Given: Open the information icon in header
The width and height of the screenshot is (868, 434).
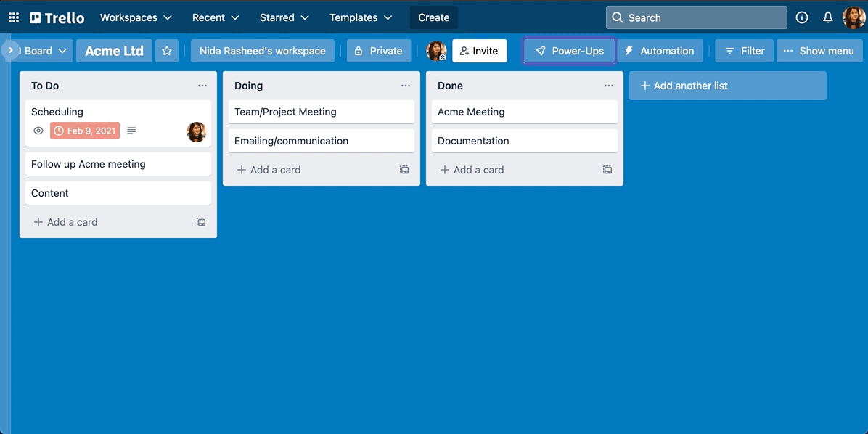Looking at the screenshot, I should point(802,17).
